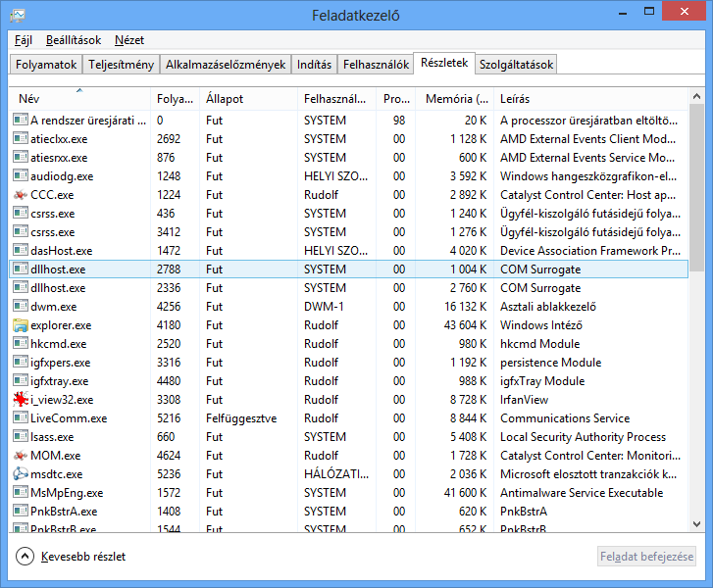
Task: Sort by the Memória column header
Action: coord(455,99)
